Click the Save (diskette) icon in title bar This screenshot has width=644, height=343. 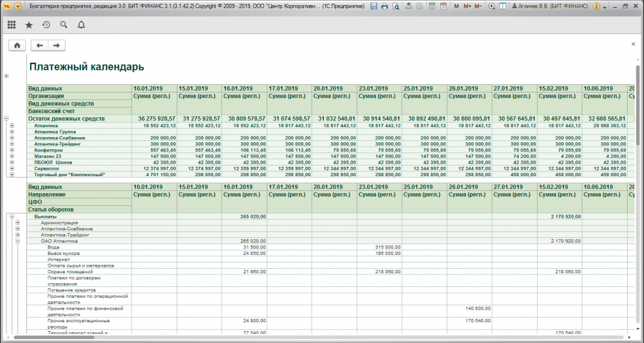374,6
